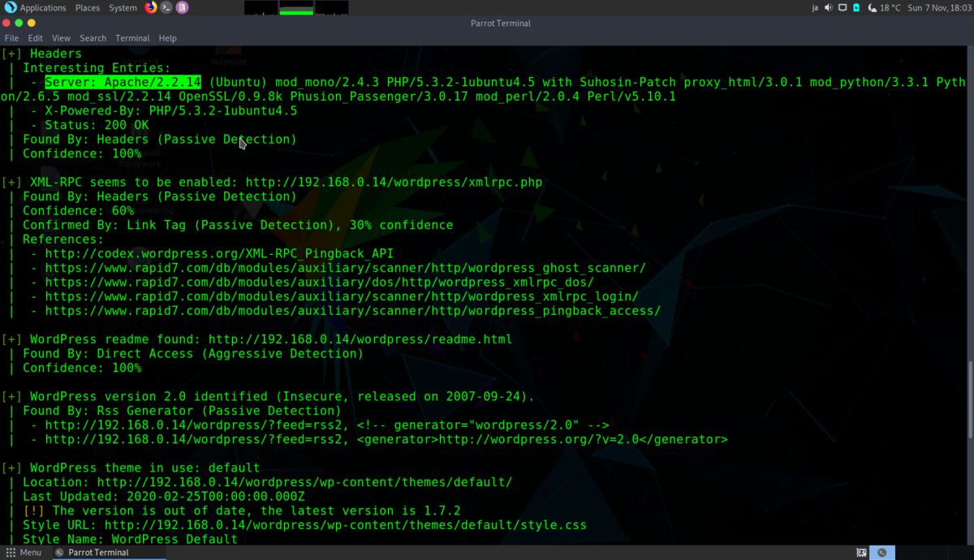This screenshot has height=560, width=974.
Task: Open the terminal launcher in top panel
Action: (166, 7)
